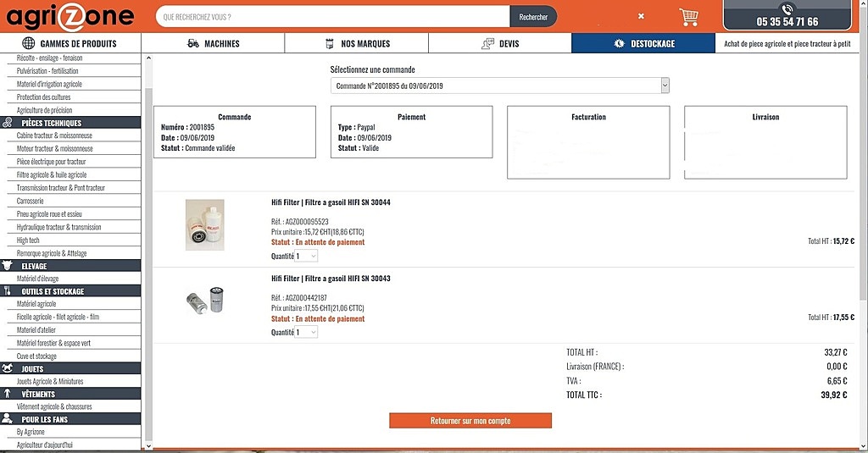Open Moteur tracteur & moissonneuse category
Screen dimensions: 868x453
55,149
